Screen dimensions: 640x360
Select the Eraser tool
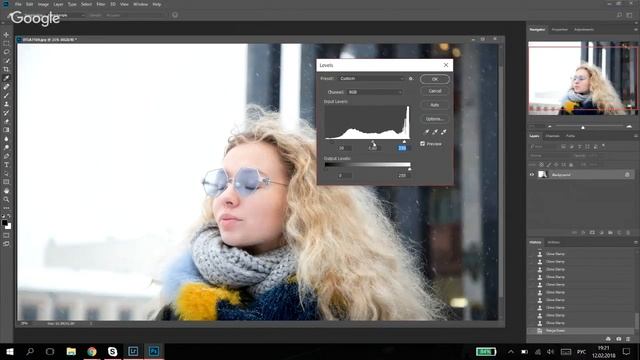tap(6, 121)
